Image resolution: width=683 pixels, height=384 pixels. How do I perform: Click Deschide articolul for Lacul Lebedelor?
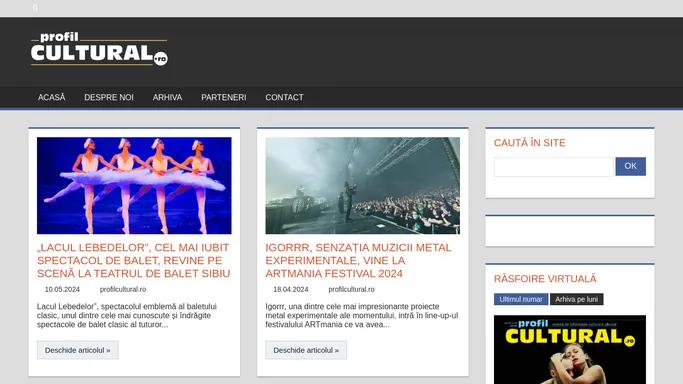(x=78, y=350)
